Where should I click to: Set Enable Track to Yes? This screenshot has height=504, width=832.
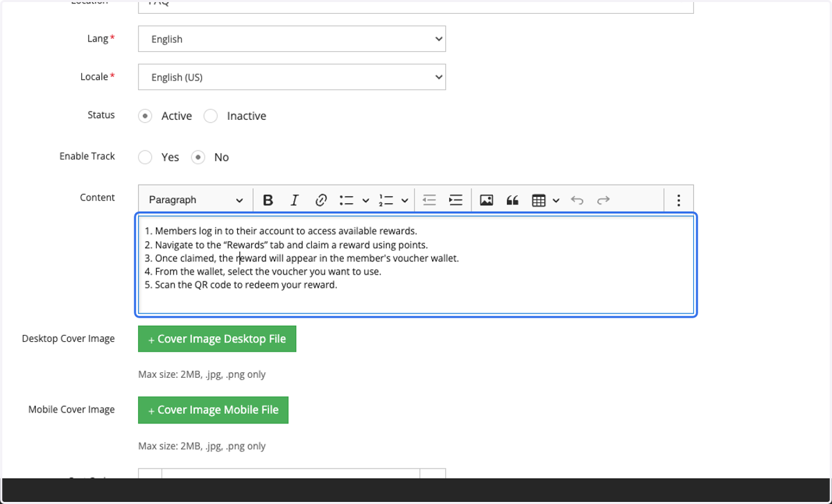click(145, 157)
